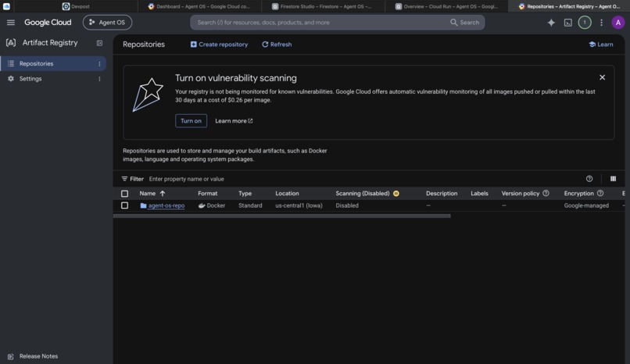Open the table help question icon
The width and height of the screenshot is (630, 364).
click(x=589, y=179)
